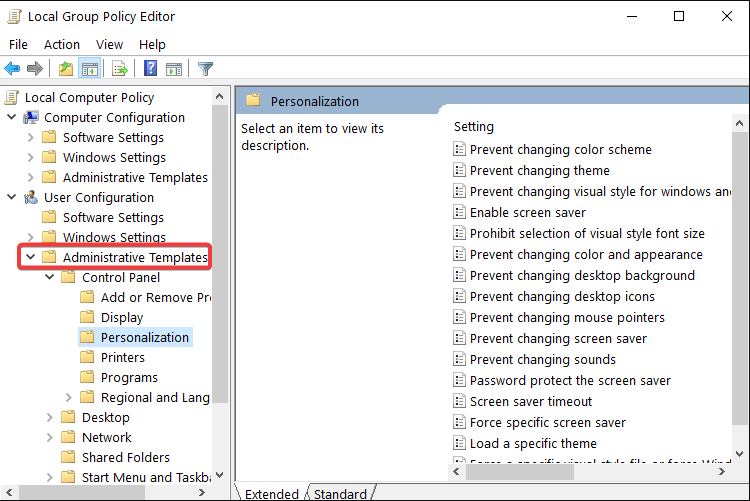The width and height of the screenshot is (750, 501).
Task: Click the folder icon next to Printers
Action: [87, 357]
